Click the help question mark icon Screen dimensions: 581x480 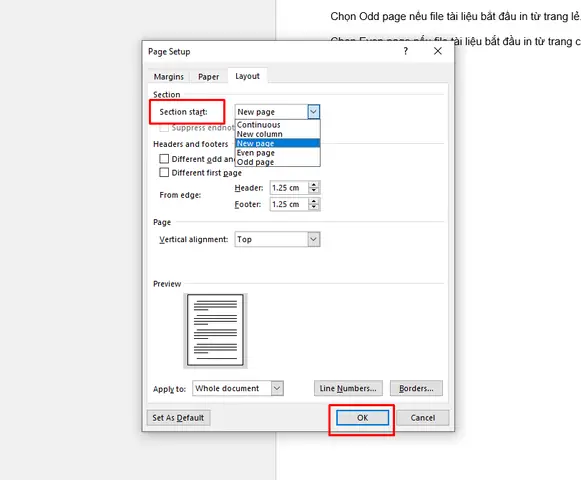click(x=406, y=51)
